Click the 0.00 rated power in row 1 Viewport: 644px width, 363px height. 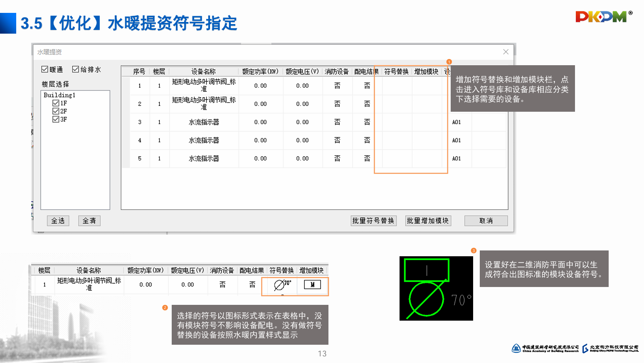point(261,86)
